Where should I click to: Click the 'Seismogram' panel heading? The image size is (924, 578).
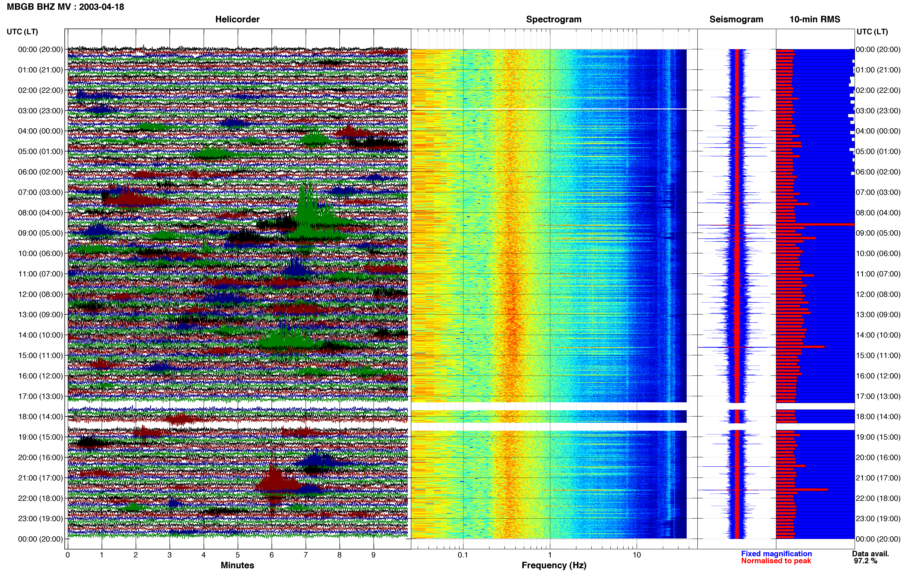click(x=736, y=20)
